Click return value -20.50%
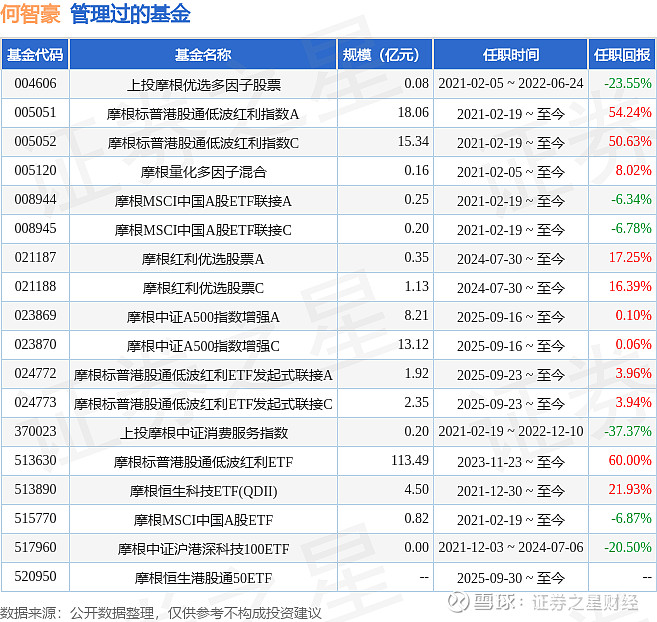The width and height of the screenshot is (657, 622). pos(628,546)
